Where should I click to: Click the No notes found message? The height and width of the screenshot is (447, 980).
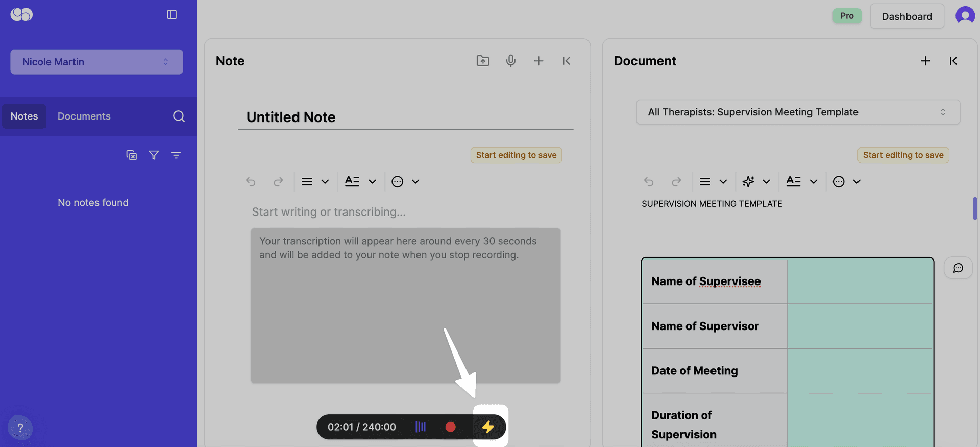93,203
